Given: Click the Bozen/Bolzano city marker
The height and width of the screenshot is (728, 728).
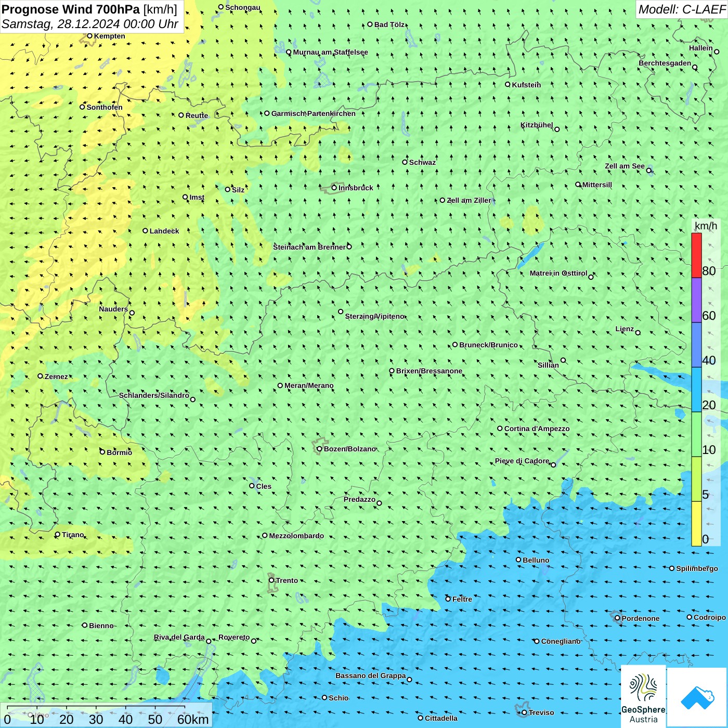Looking at the screenshot, I should tap(319, 449).
